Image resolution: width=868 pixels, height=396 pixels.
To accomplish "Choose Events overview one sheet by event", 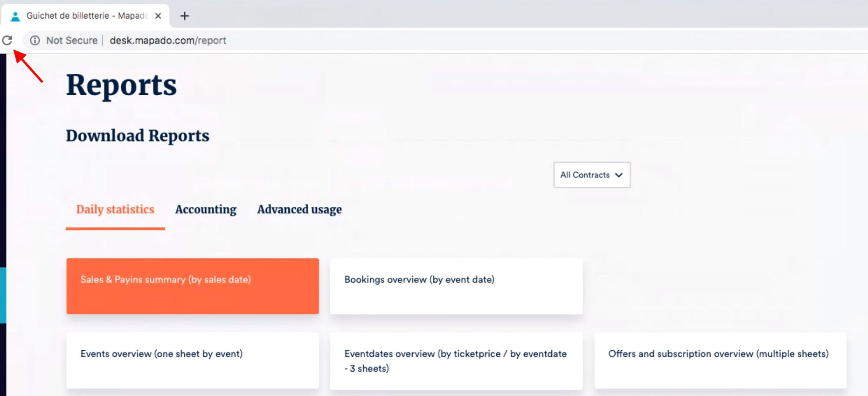I will click(192, 360).
